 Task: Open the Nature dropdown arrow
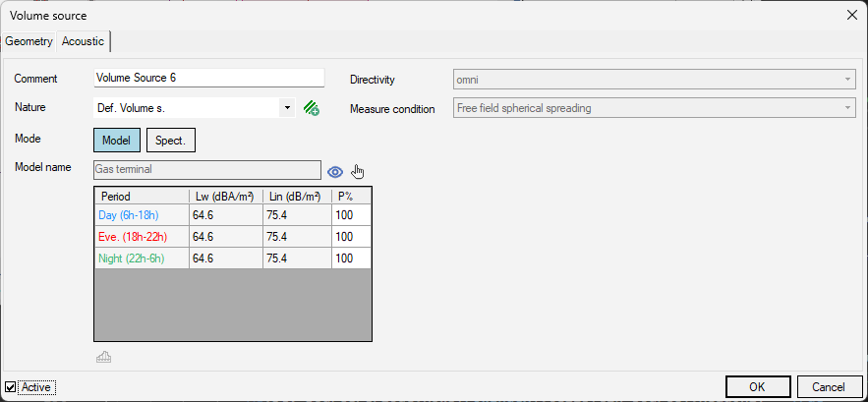click(287, 107)
